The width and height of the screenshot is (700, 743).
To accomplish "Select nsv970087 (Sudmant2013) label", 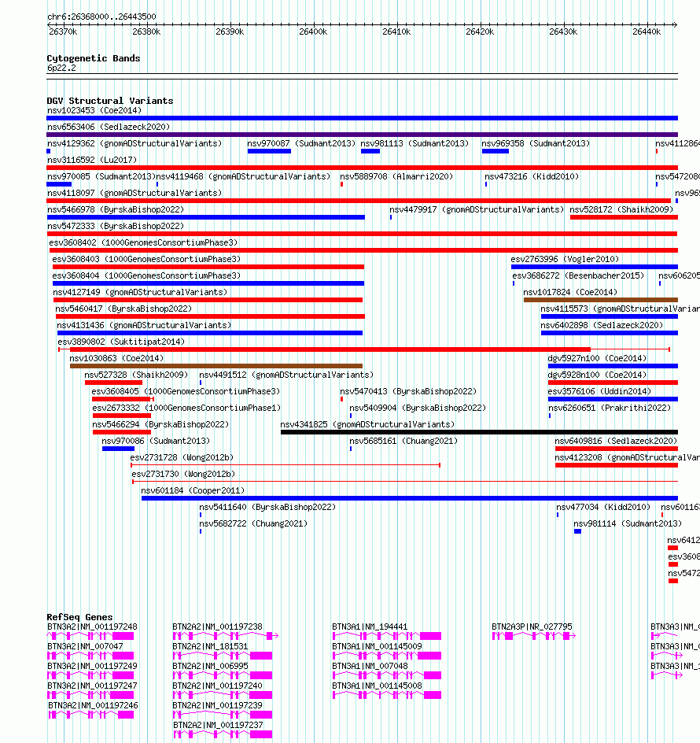I will coord(301,143).
